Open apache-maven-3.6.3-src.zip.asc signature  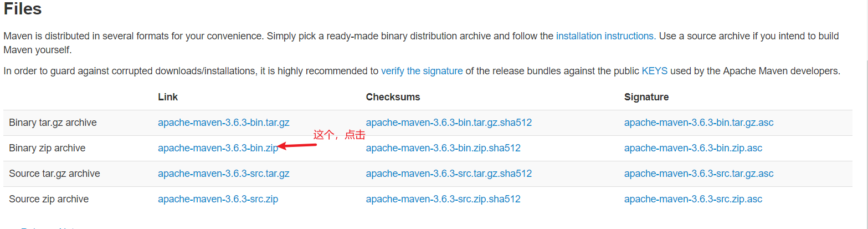pyautogui.click(x=693, y=199)
